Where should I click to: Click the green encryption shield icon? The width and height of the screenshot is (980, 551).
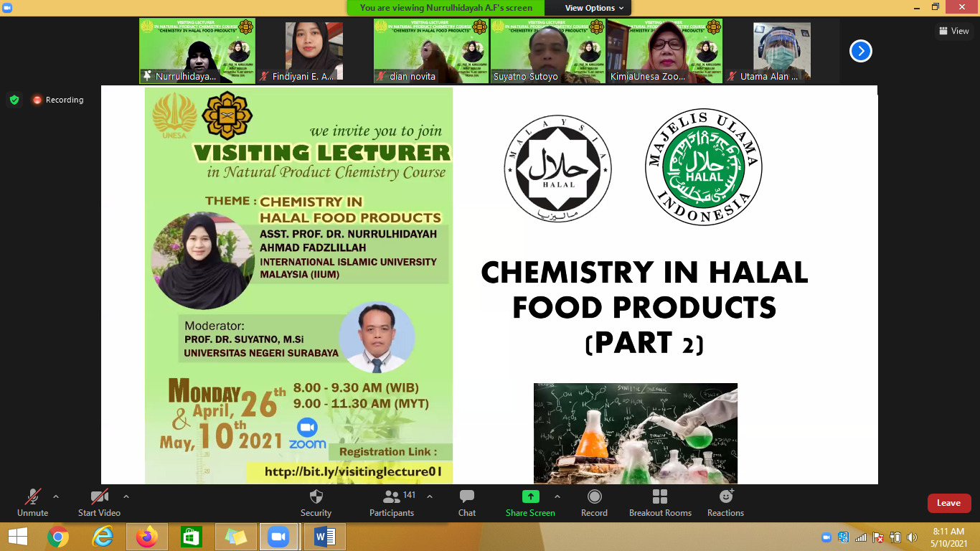pyautogui.click(x=14, y=100)
